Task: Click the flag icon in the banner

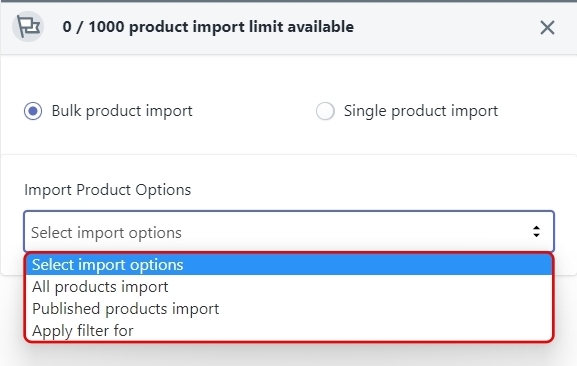Action: pyautogui.click(x=28, y=26)
